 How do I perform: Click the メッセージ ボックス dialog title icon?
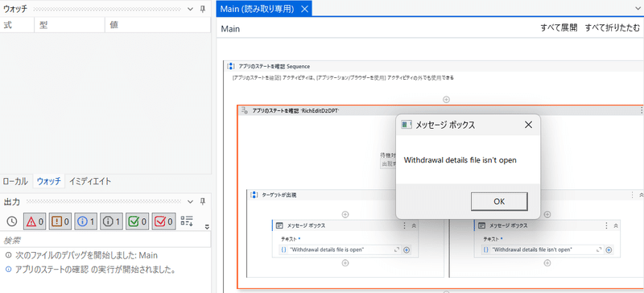point(407,125)
